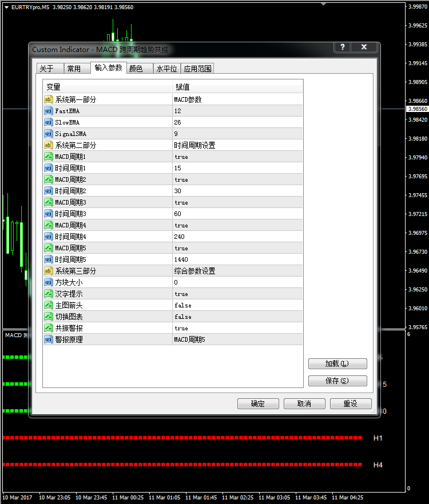Cancel with the 取消 button
This screenshot has height=504, width=429.
coord(304,403)
